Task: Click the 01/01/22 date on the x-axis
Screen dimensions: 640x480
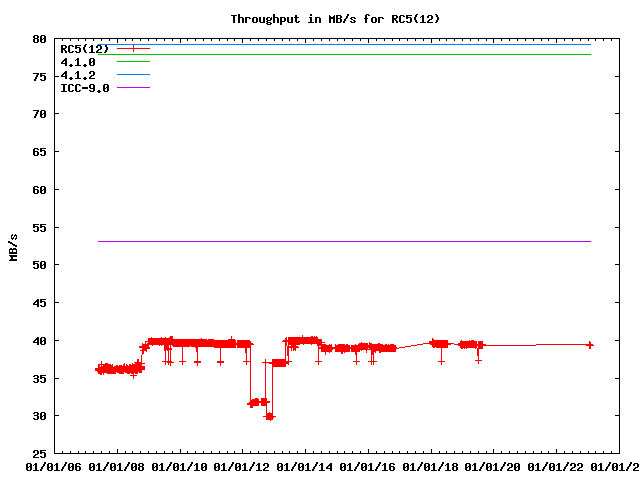Action: point(557,466)
